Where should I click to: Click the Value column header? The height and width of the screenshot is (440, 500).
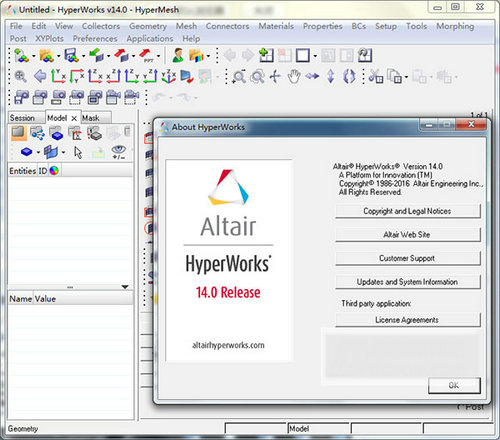(x=45, y=299)
